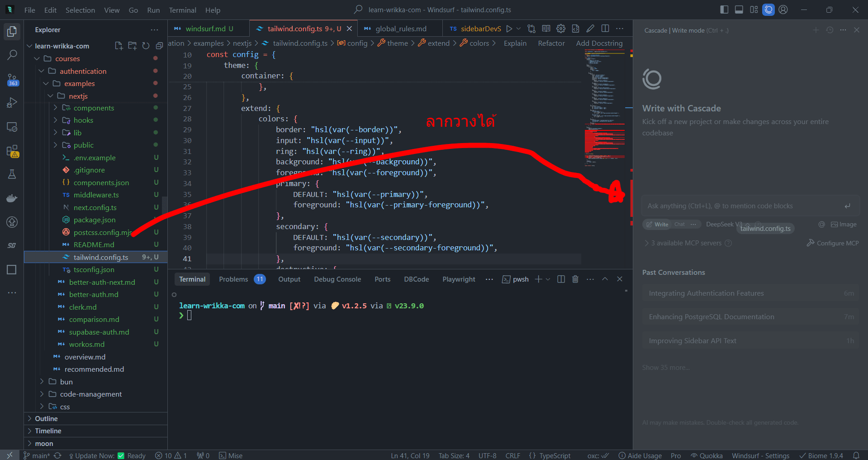Click the Explain code lens action

[515, 43]
